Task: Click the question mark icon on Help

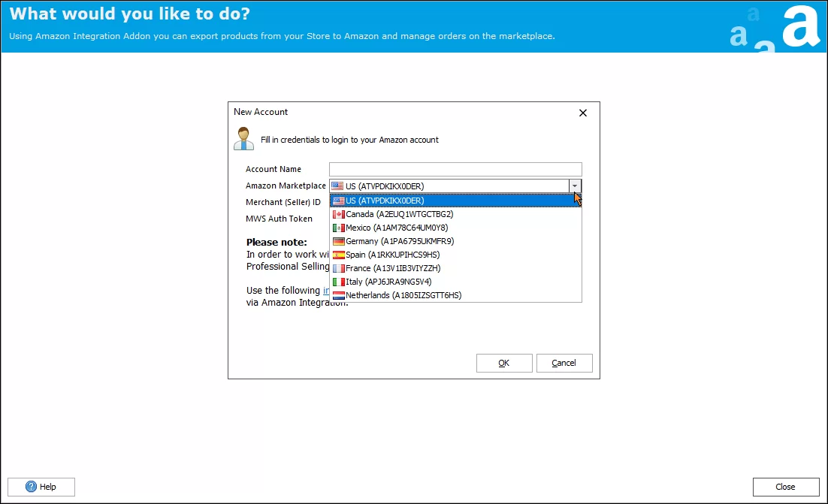Action: [x=32, y=487]
